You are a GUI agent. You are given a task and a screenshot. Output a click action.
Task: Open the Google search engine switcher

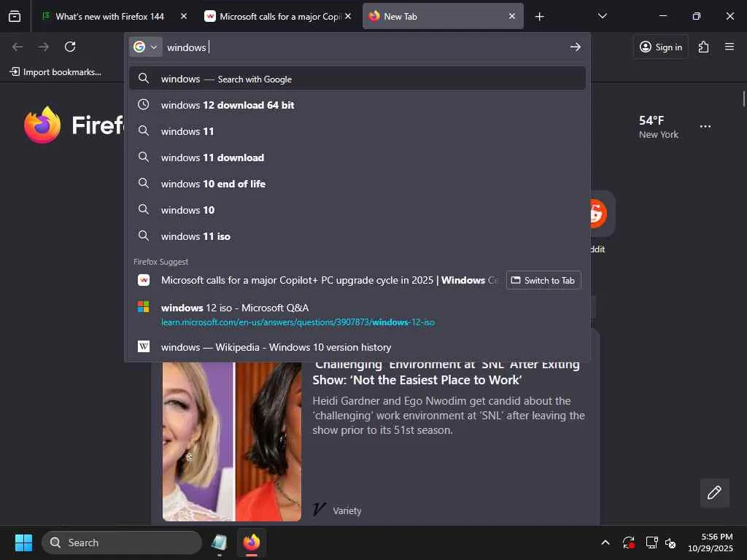pos(146,47)
